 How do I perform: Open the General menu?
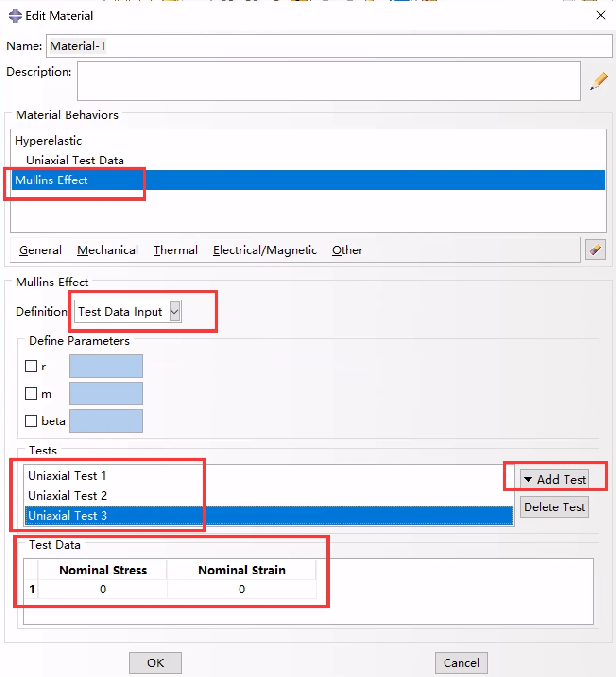pos(41,250)
